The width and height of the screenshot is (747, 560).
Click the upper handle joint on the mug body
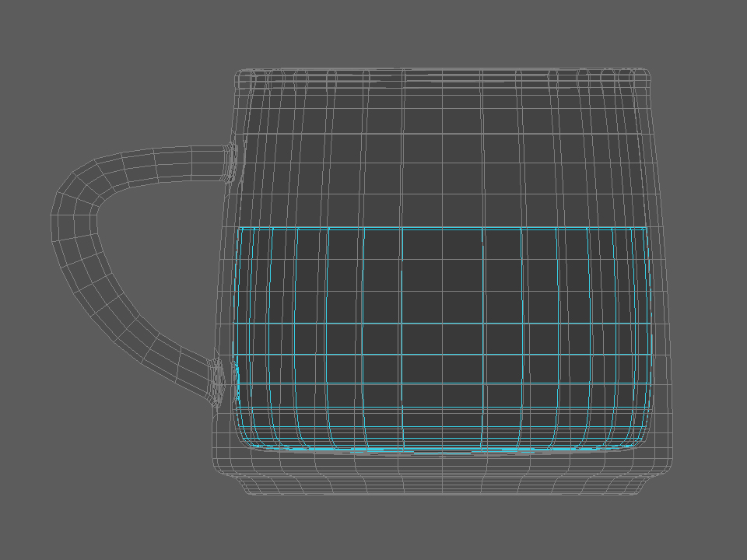click(231, 163)
